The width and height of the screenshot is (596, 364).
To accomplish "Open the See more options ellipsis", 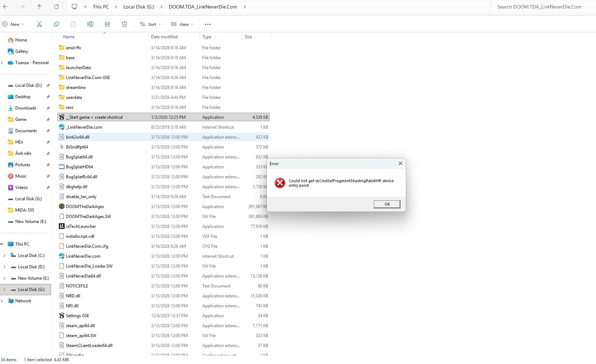I will coord(208,24).
